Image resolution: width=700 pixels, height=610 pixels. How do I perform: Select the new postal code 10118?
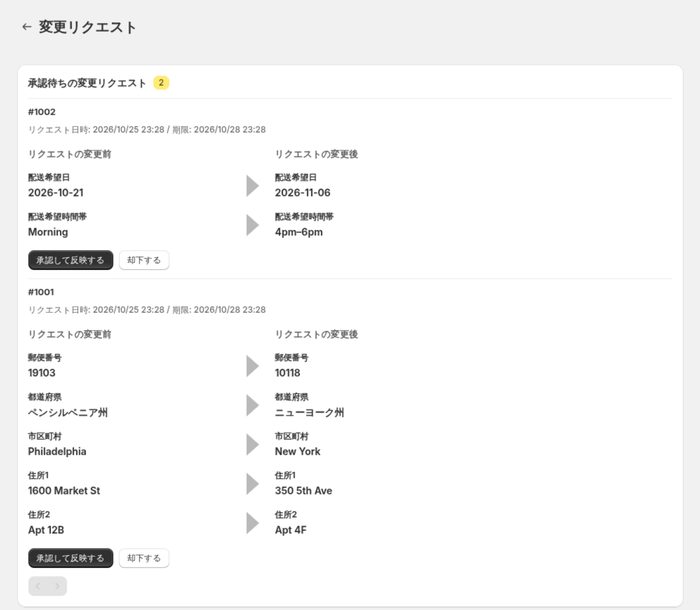click(x=288, y=373)
